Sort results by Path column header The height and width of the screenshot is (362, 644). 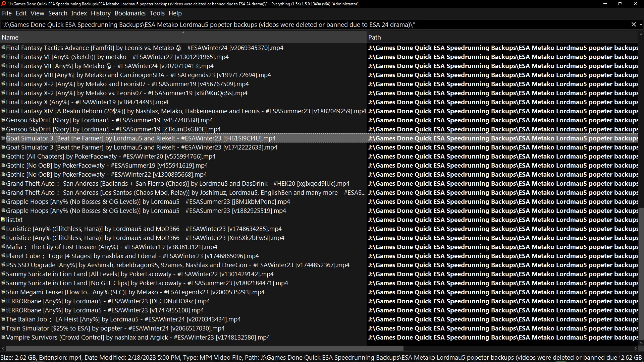[502, 38]
